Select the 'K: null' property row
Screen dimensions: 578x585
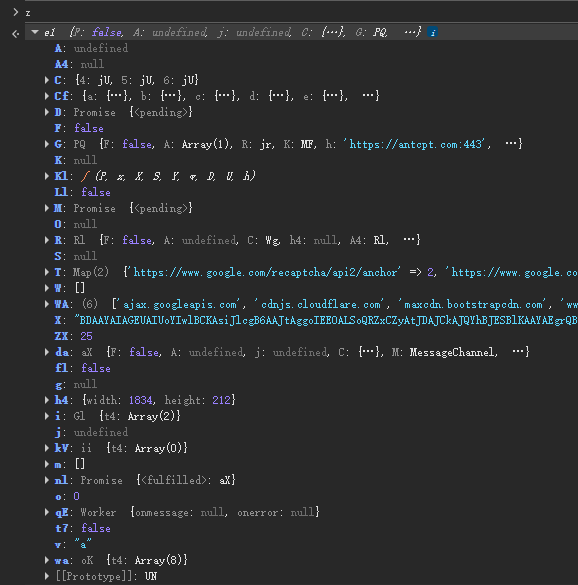76,160
